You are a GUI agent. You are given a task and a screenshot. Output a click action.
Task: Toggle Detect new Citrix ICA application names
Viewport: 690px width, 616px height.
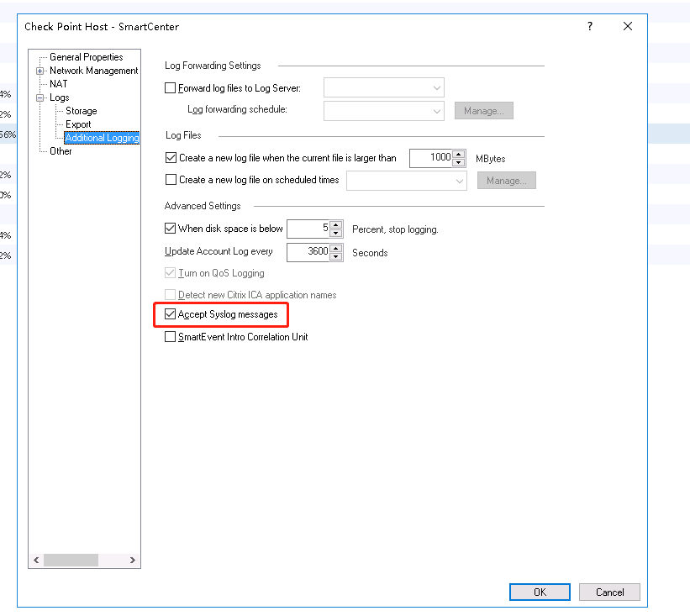point(170,294)
